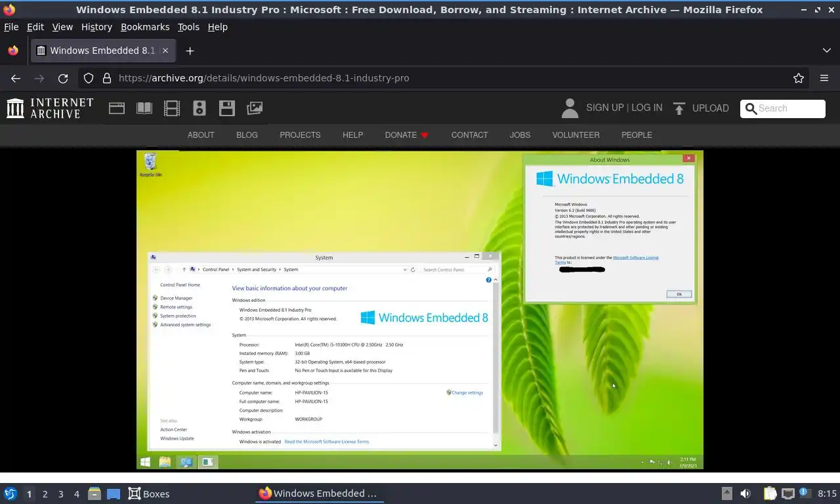Click the removable media eject tray icon
840x504 pixels.
coord(726,493)
